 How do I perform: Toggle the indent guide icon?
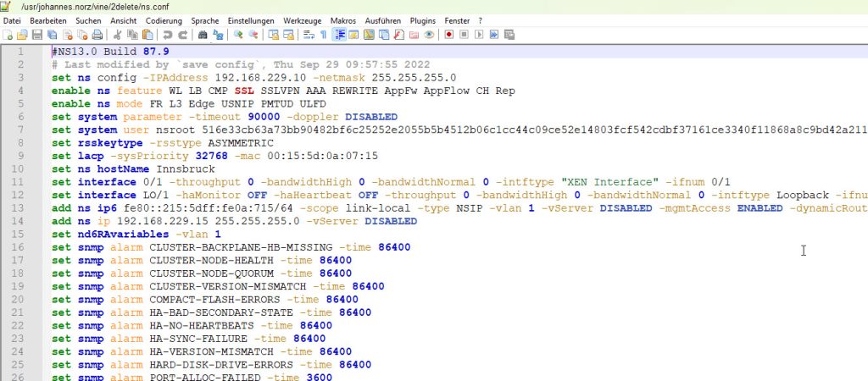click(x=339, y=35)
